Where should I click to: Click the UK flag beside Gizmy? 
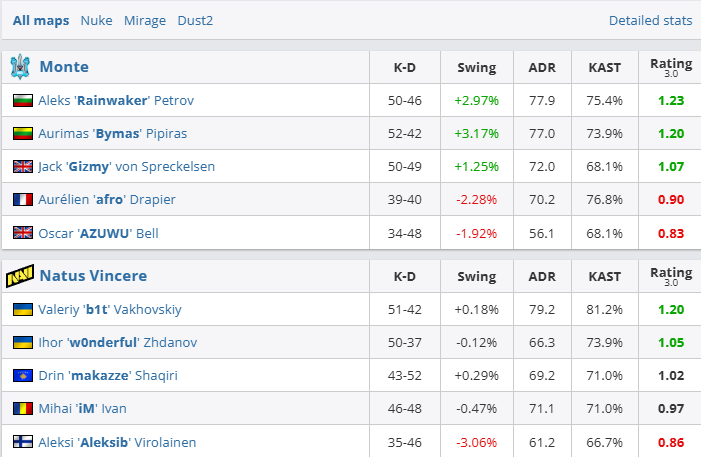[22, 166]
